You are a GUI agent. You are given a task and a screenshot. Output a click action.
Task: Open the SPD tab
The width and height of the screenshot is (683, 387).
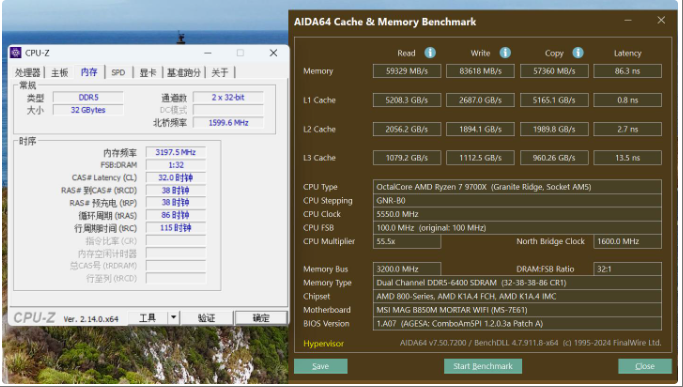click(118, 72)
